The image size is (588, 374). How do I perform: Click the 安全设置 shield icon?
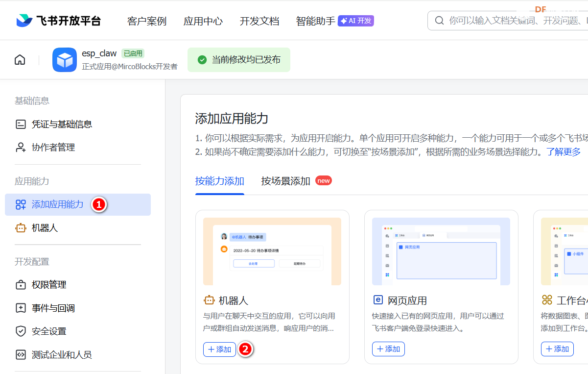[21, 331]
